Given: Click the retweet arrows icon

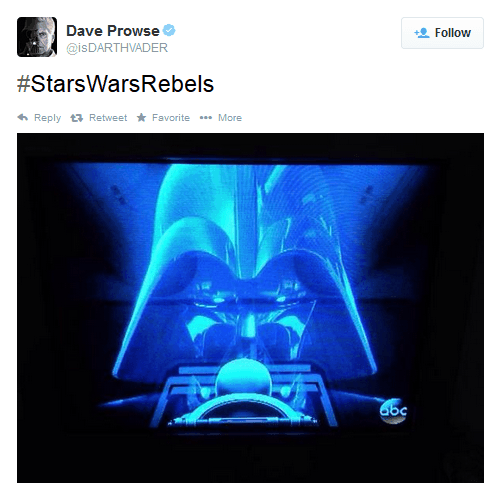Looking at the screenshot, I should tap(77, 118).
